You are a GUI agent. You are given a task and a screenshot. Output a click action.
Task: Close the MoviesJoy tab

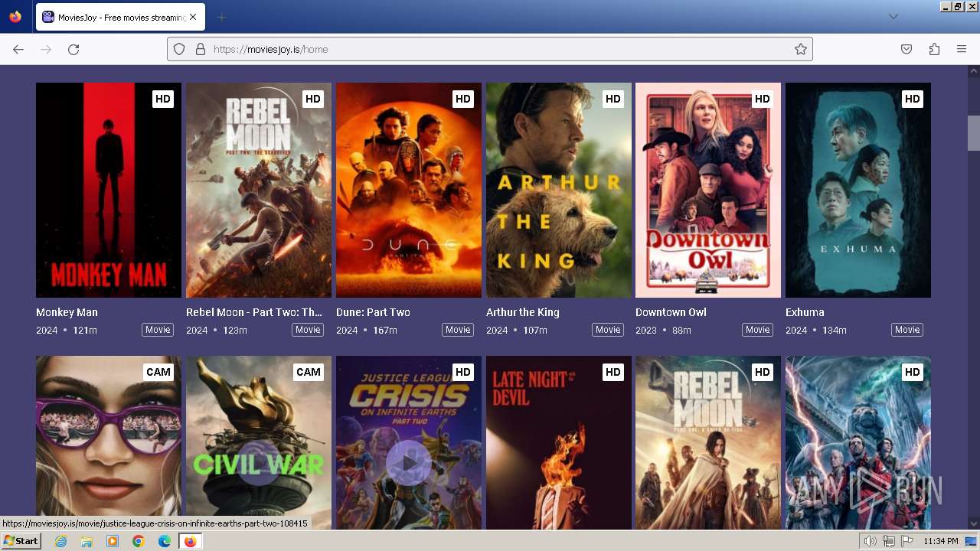coord(193,17)
